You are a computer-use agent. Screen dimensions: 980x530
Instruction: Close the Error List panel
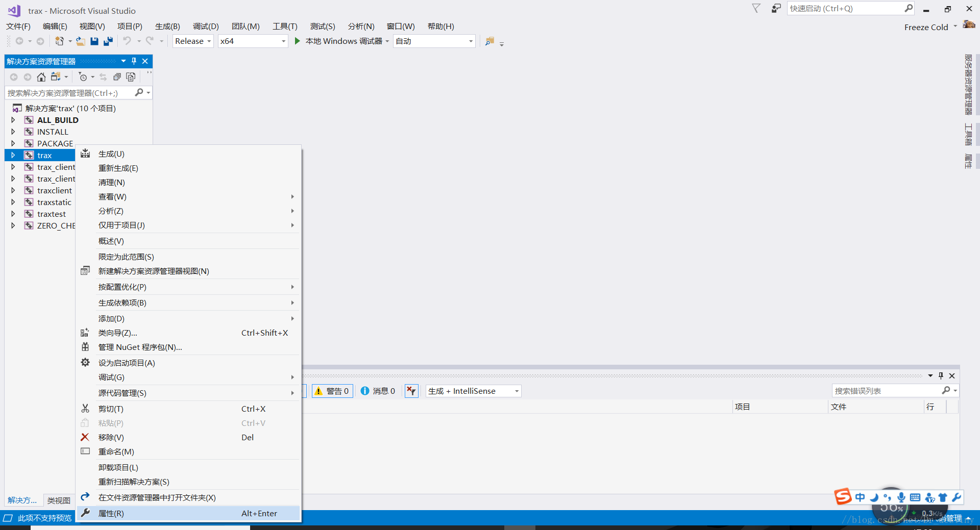tap(952, 376)
